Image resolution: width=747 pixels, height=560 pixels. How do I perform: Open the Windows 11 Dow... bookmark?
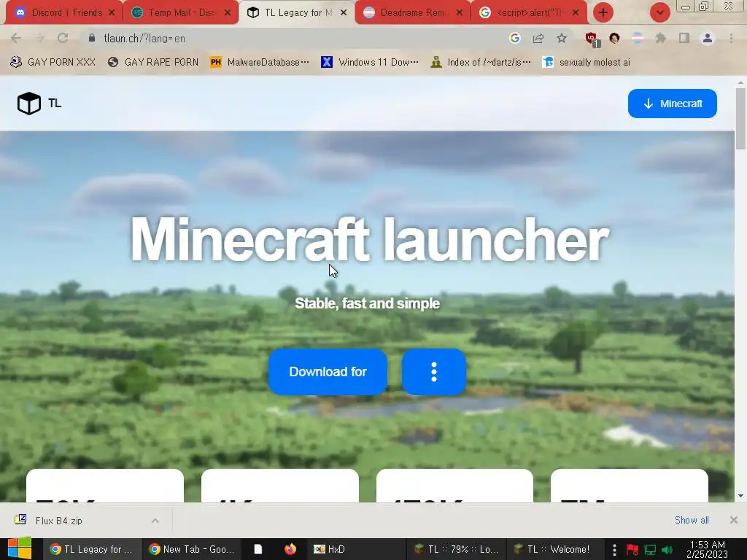[370, 62]
